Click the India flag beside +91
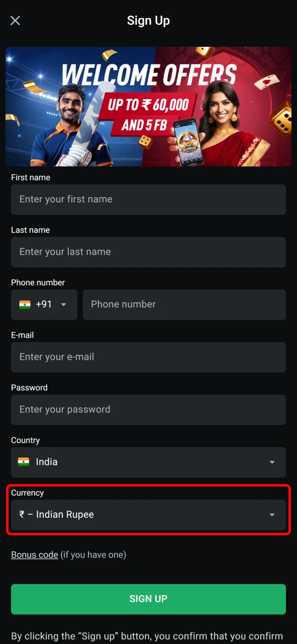 click(x=25, y=304)
